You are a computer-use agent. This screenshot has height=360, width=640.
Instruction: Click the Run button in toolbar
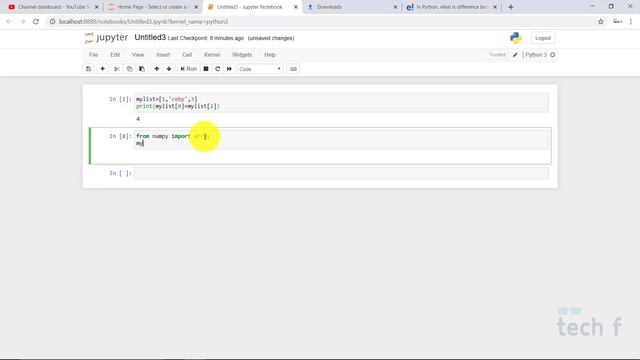(189, 69)
